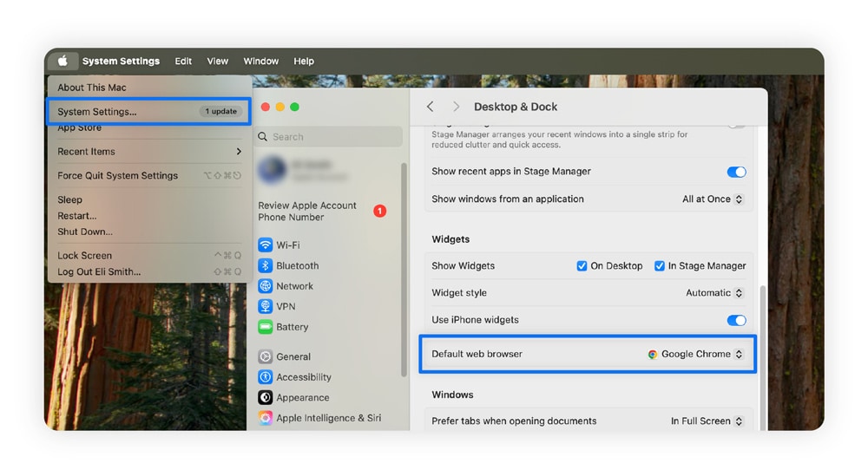Image resolution: width=868 pixels, height=470 pixels.
Task: Open the View menu in menu bar
Action: point(217,62)
